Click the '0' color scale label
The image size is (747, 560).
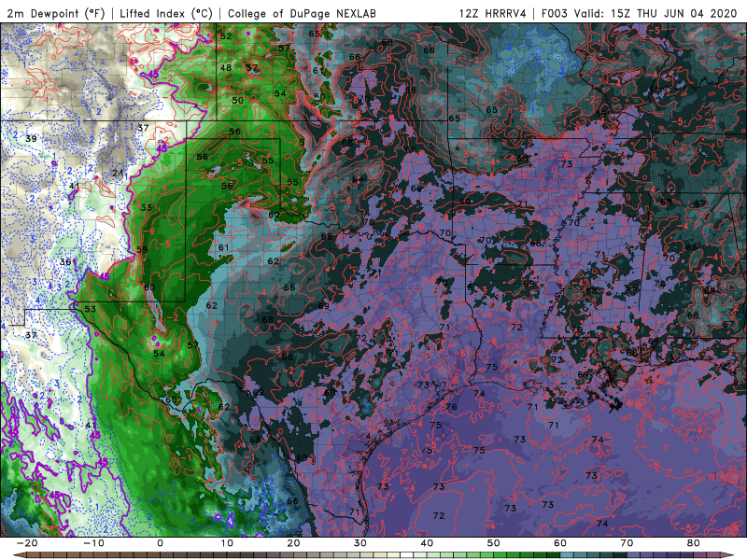[x=160, y=543]
